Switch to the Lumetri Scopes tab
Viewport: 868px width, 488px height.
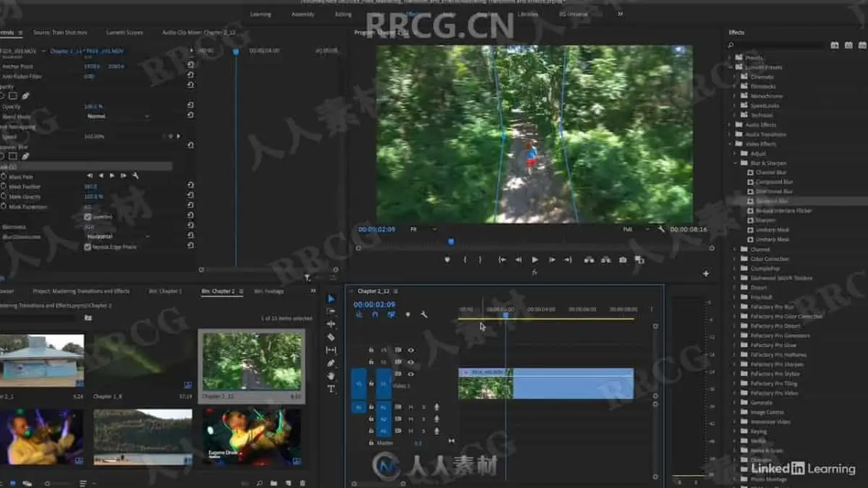pyautogui.click(x=124, y=33)
